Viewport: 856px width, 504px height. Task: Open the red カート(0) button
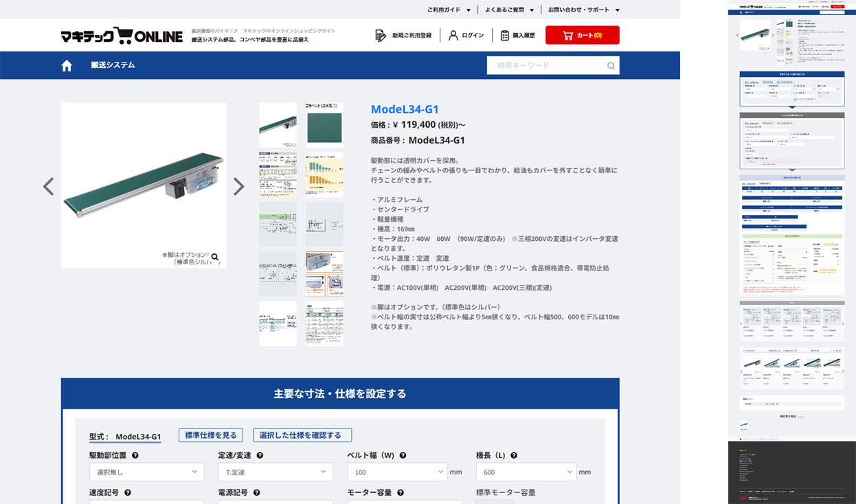583,35
